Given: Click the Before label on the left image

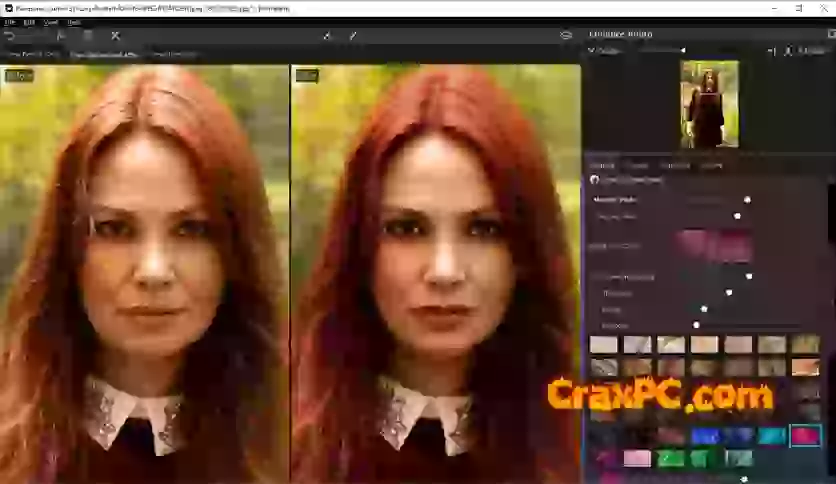Looking at the screenshot, I should pyautogui.click(x=19, y=76).
